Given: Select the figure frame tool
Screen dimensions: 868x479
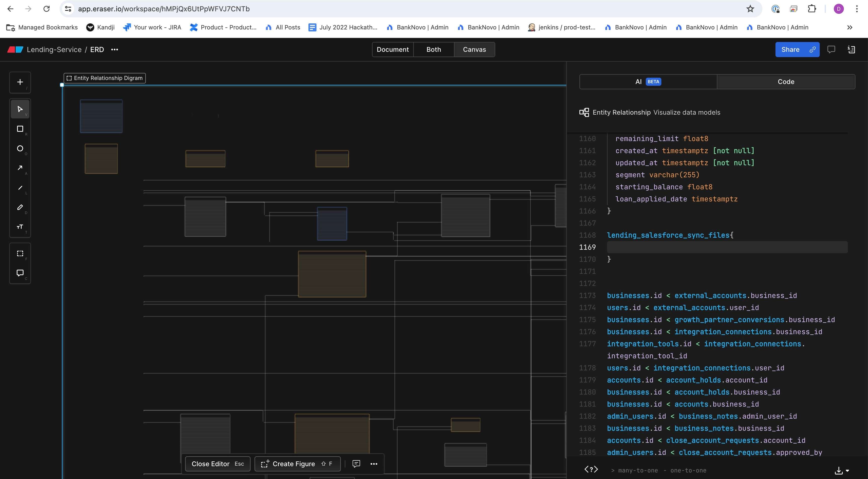Looking at the screenshot, I should click(20, 253).
